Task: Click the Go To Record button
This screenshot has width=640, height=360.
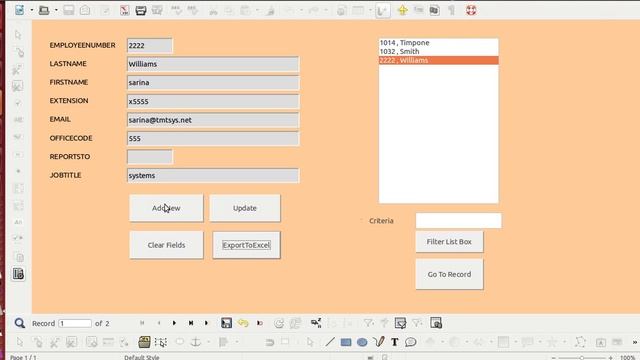Action: pos(449,274)
